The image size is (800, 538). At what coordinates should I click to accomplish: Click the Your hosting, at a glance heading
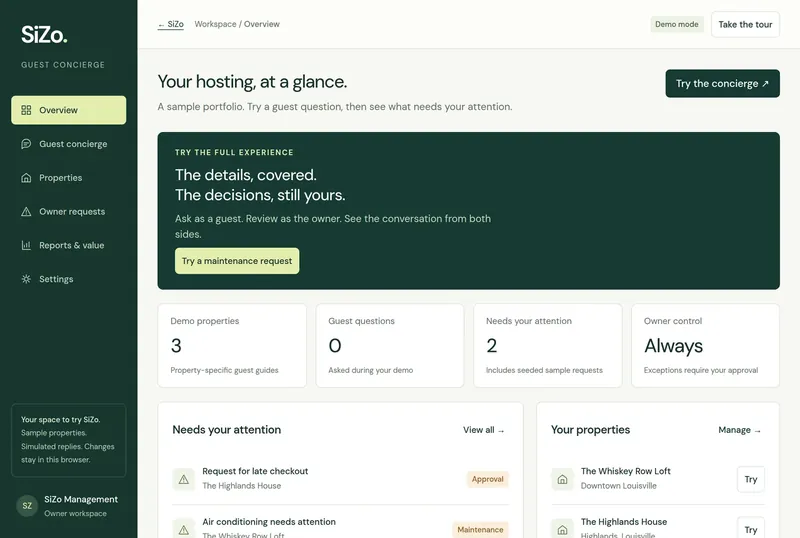tap(252, 82)
